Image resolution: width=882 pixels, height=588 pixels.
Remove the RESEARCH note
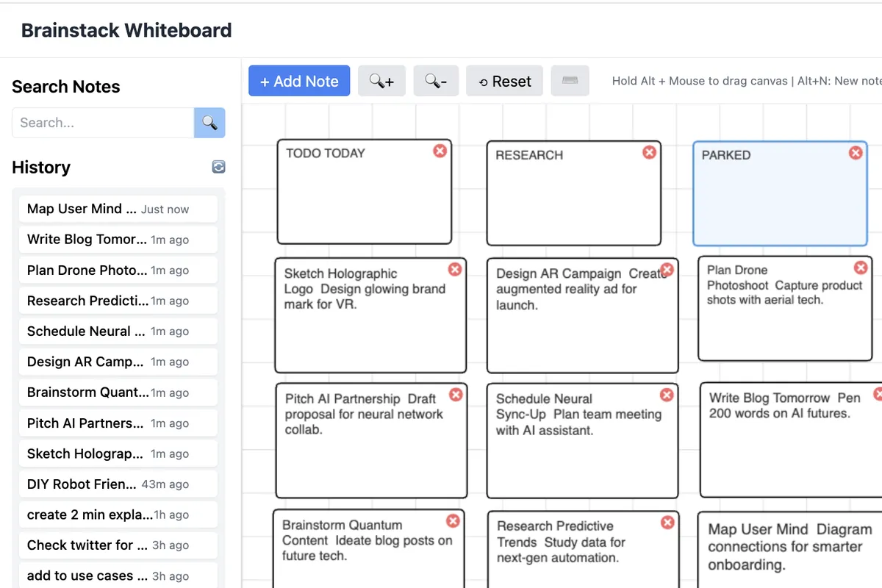pos(649,152)
